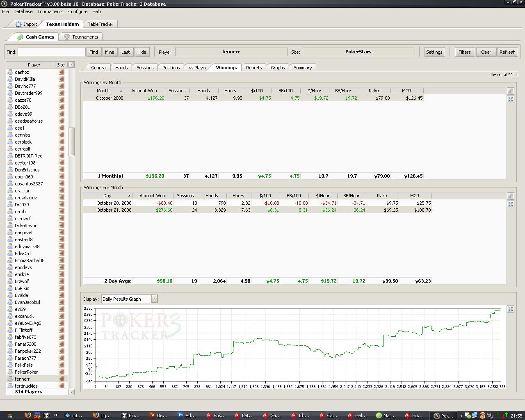525x420 pixels.
Task: Open the Sessions tab
Action: tap(145, 68)
